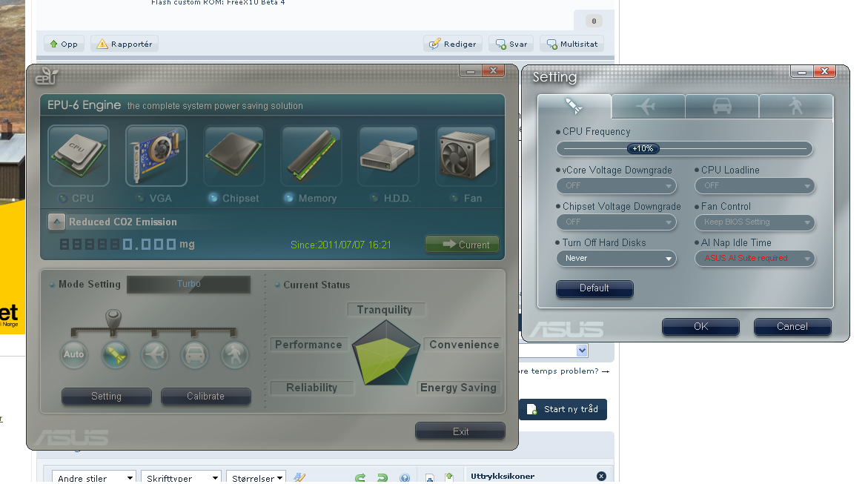Click the Default button in Setting
Image resolution: width=868 pixels, height=484 pixels.
pos(594,288)
